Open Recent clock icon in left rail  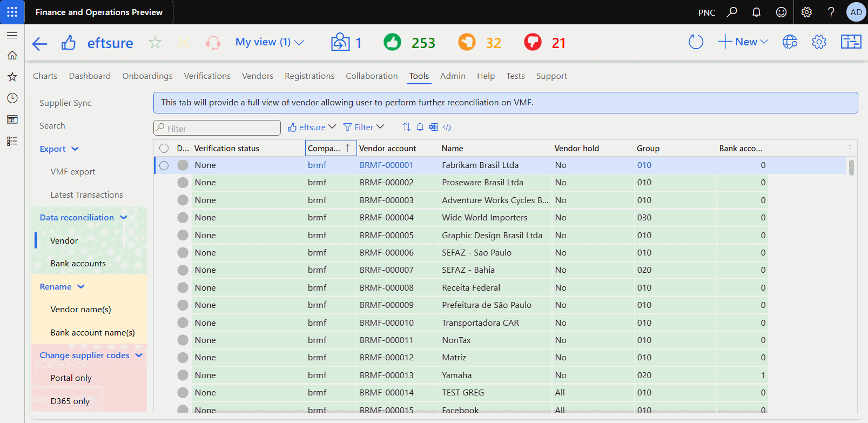click(x=12, y=98)
